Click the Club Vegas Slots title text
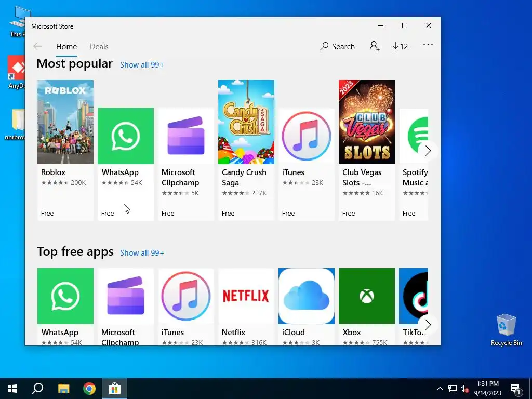 click(362, 178)
